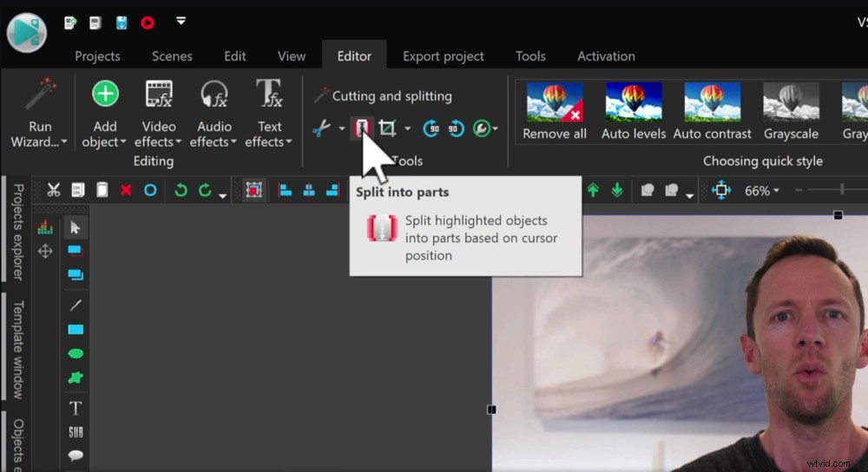Open the Template window side panel
This screenshot has height=472, width=868.
(x=18, y=350)
